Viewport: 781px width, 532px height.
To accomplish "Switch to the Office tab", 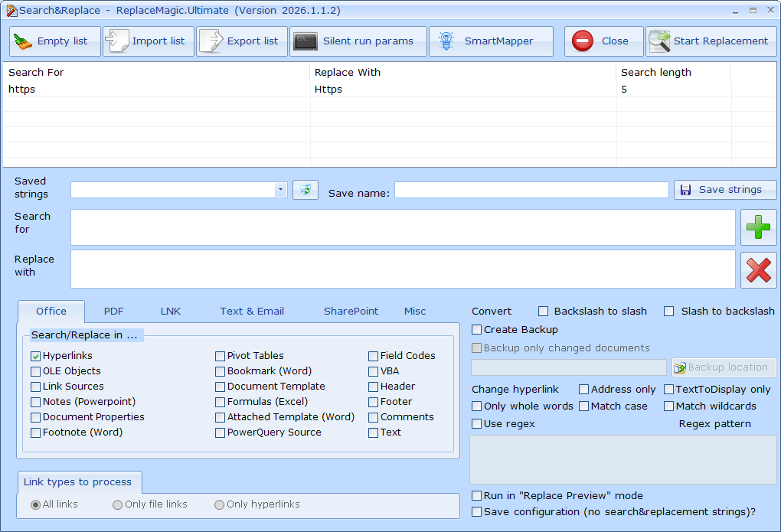I will (x=51, y=312).
